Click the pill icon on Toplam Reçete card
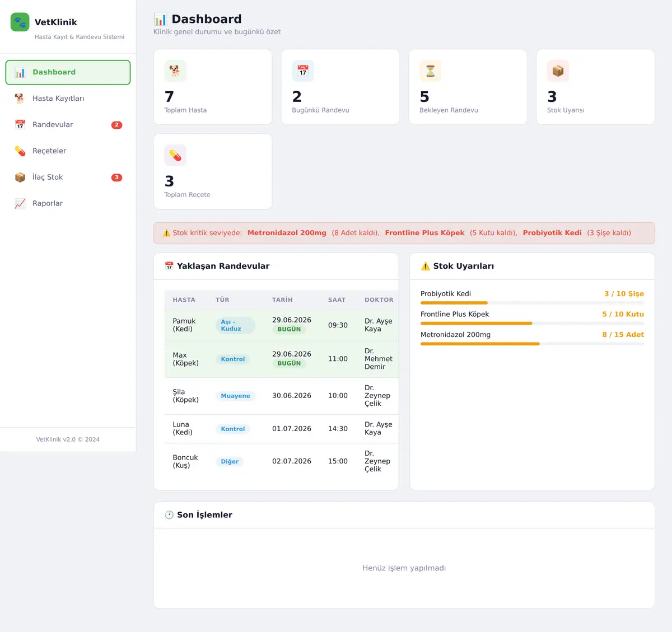 click(175, 156)
